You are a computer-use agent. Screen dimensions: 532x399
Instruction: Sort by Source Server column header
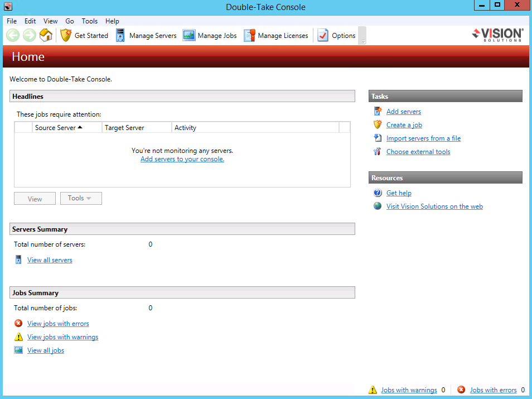[67, 127]
